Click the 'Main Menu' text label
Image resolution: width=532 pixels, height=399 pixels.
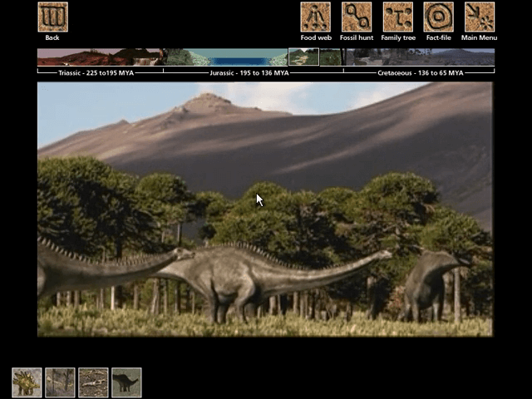pyautogui.click(x=479, y=37)
